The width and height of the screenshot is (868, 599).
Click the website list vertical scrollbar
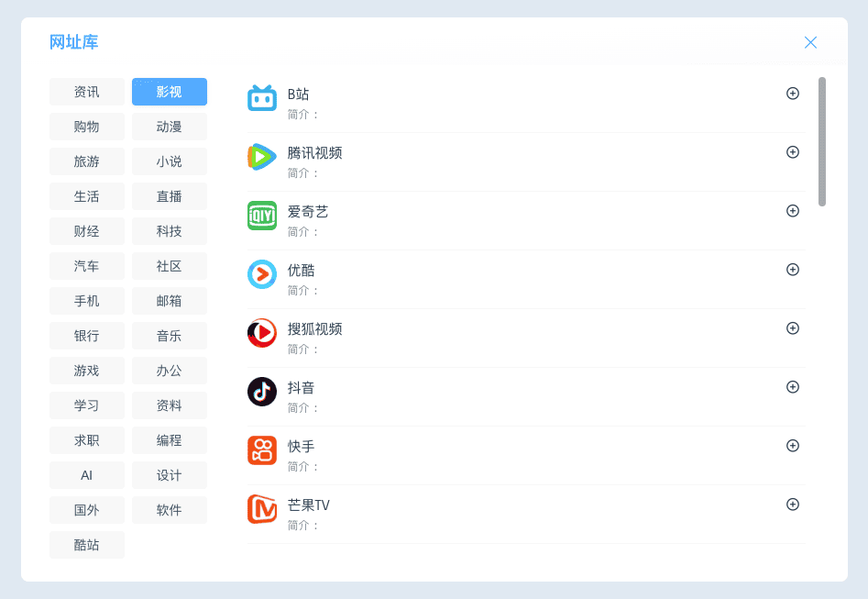pos(822,142)
